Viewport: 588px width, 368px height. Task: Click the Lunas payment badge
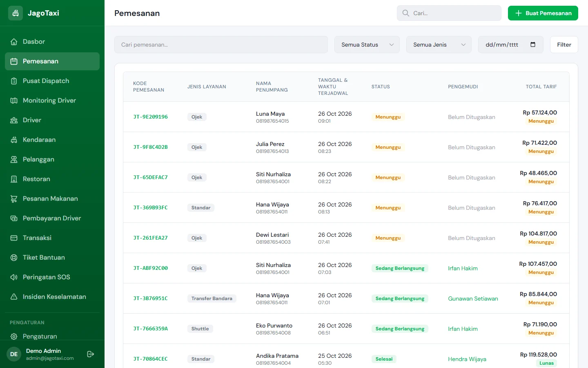coord(546,363)
